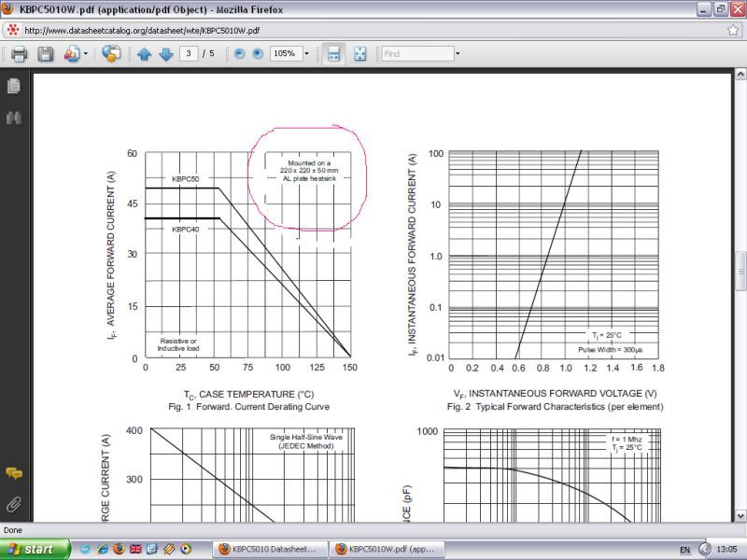The image size is (747, 560).
Task: Click the vertical scrollbar thumb
Action: [x=740, y=271]
